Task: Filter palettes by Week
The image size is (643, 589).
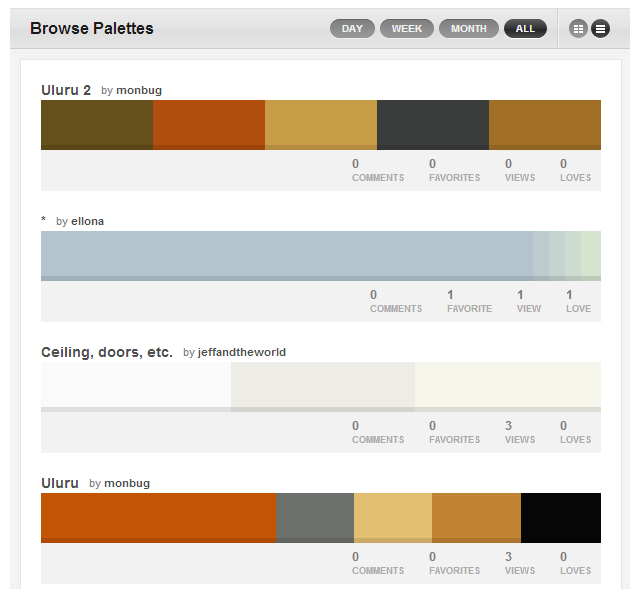Action: coord(406,29)
